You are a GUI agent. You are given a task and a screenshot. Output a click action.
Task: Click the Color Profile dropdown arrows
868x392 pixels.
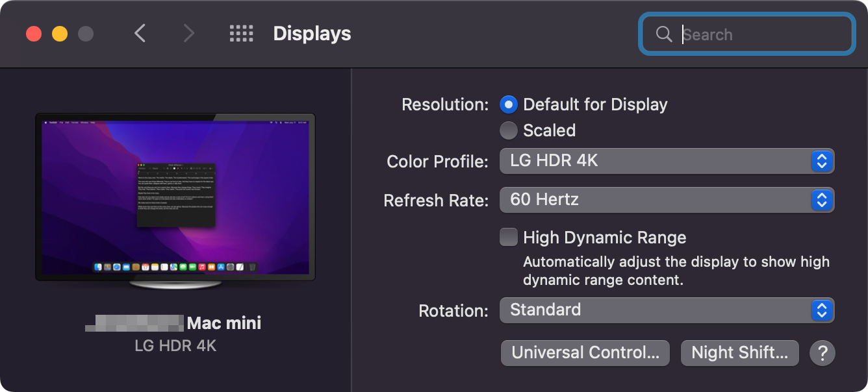pos(821,161)
